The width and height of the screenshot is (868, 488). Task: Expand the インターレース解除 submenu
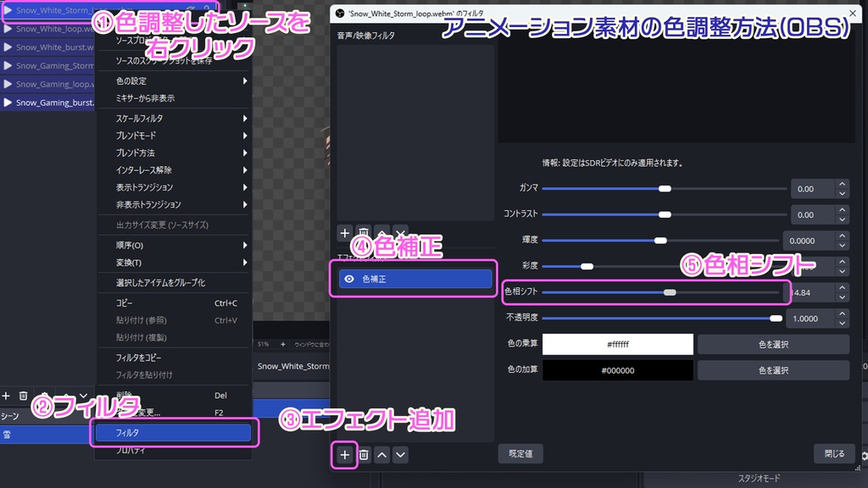click(x=174, y=169)
